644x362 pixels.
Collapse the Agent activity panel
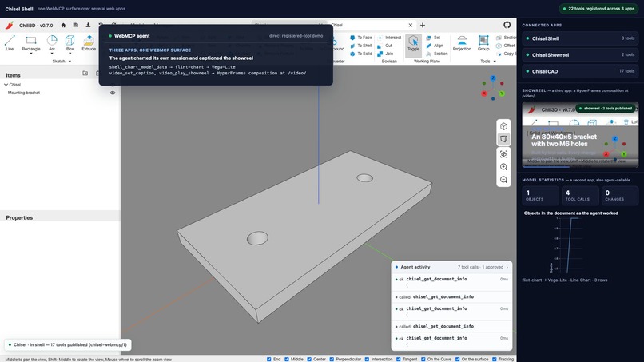tap(507, 267)
